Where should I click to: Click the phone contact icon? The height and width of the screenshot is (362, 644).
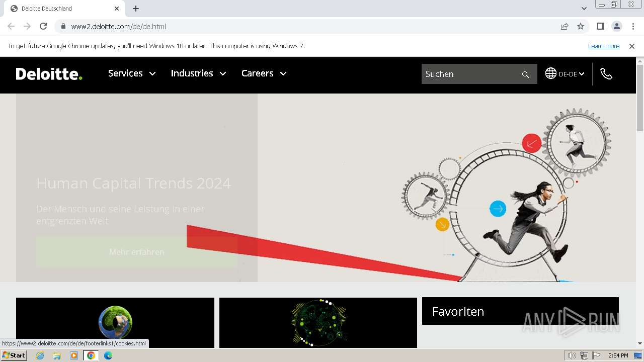pyautogui.click(x=606, y=74)
